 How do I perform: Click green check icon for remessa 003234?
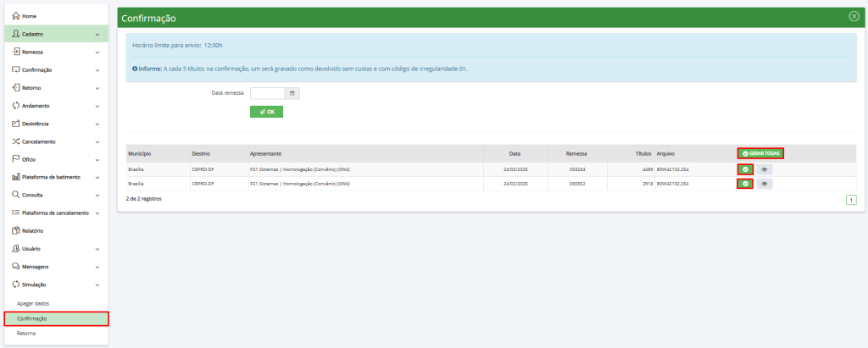tap(745, 169)
